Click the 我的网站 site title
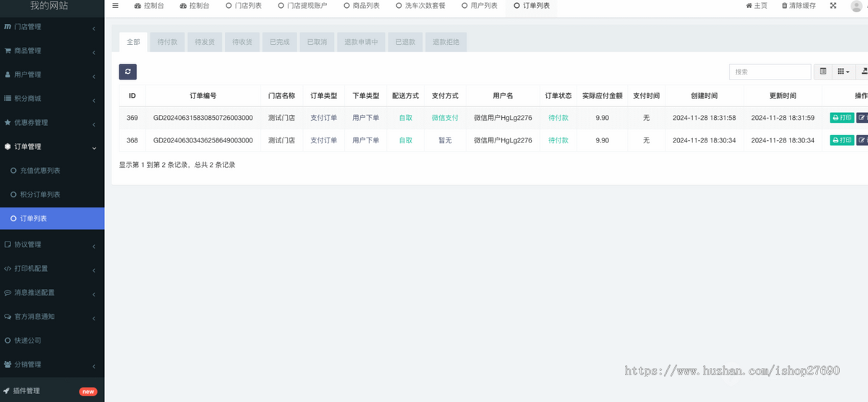This screenshot has width=868, height=402. coord(49,6)
